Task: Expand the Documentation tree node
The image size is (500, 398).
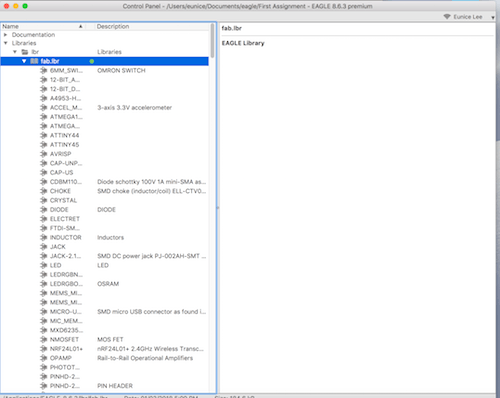Action: 5,35
